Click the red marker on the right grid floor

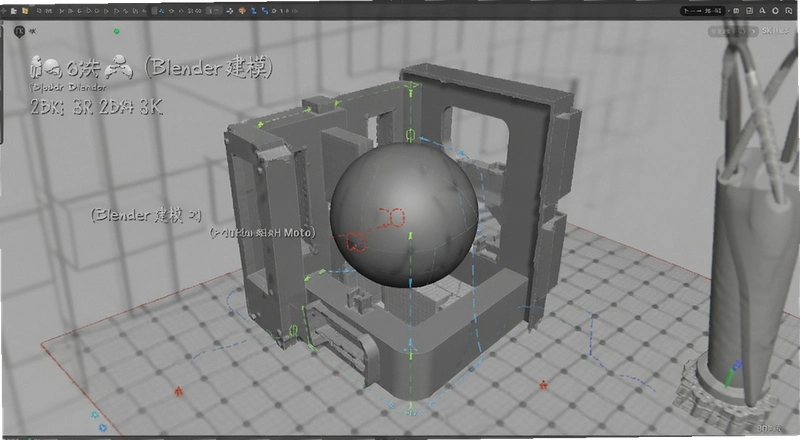pos(543,384)
